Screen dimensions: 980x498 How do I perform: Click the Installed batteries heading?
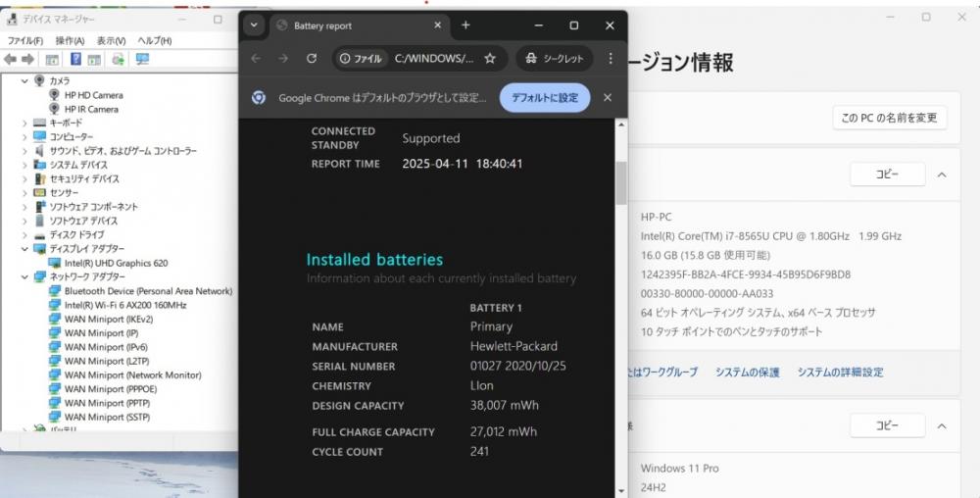(374, 260)
